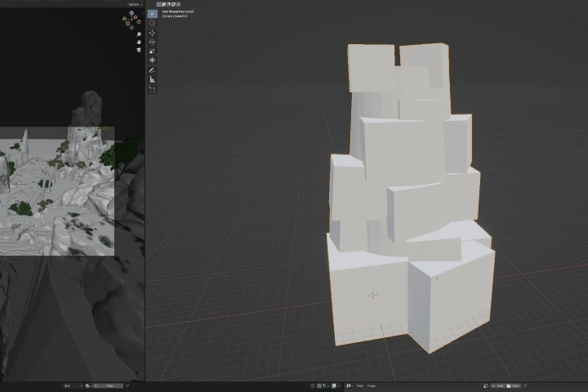Image resolution: width=588 pixels, height=392 pixels.
Task: Open the Image menu in image editor
Action: tap(372, 385)
